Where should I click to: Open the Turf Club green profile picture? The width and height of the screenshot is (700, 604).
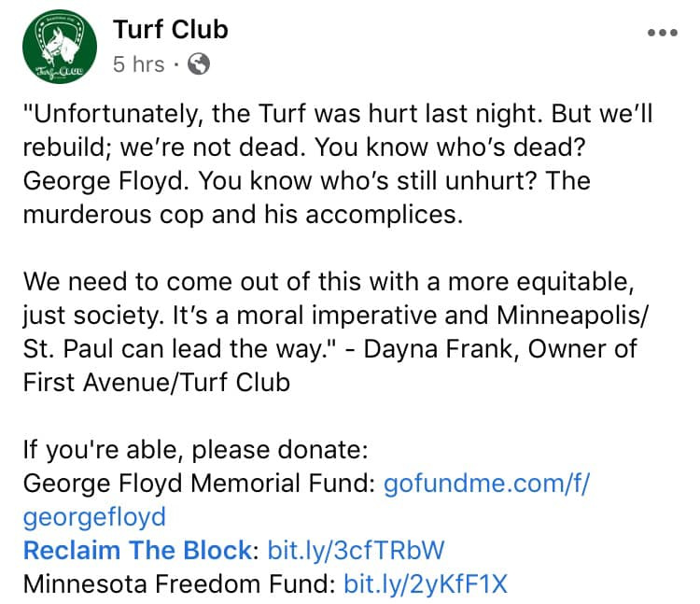pyautogui.click(x=60, y=47)
